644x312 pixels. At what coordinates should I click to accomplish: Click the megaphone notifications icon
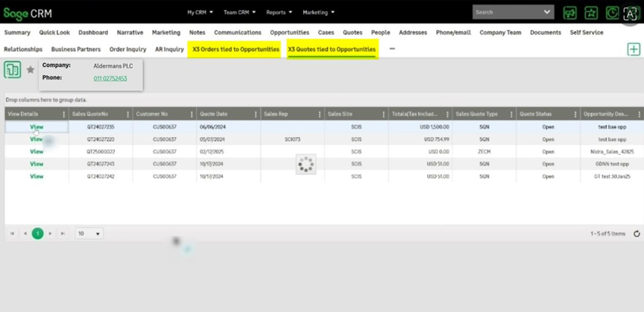coord(570,13)
